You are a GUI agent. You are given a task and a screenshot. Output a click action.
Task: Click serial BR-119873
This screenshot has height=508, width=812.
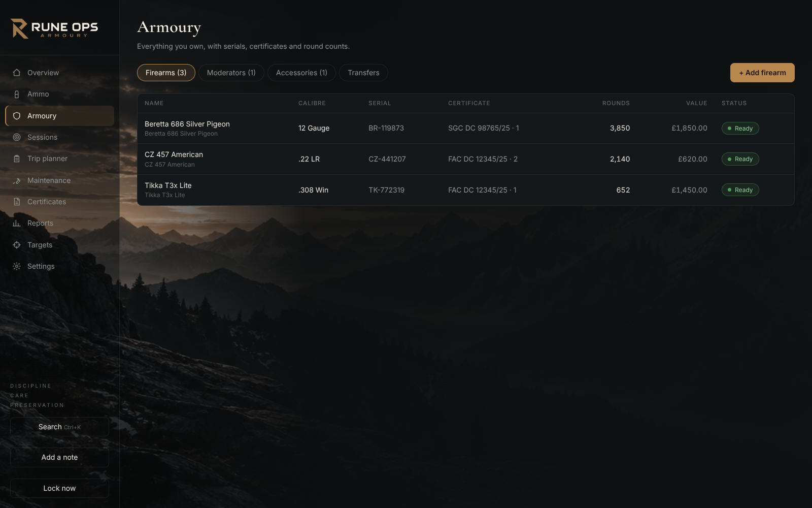pos(386,128)
